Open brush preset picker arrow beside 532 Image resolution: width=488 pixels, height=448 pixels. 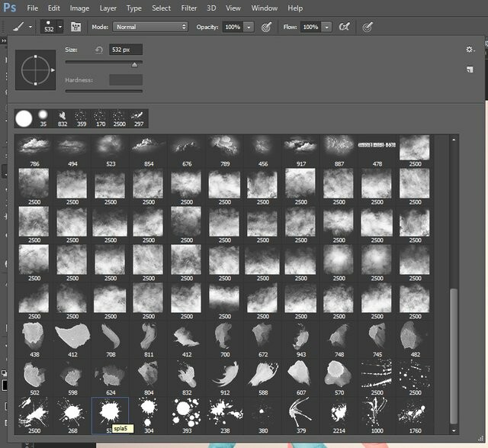pos(60,27)
